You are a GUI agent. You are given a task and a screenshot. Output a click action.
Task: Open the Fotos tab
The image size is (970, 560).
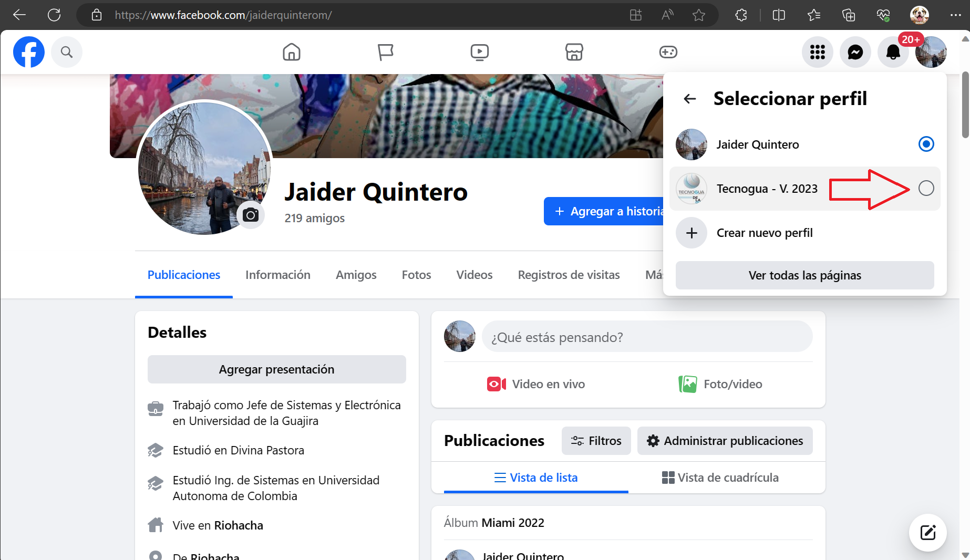point(416,275)
